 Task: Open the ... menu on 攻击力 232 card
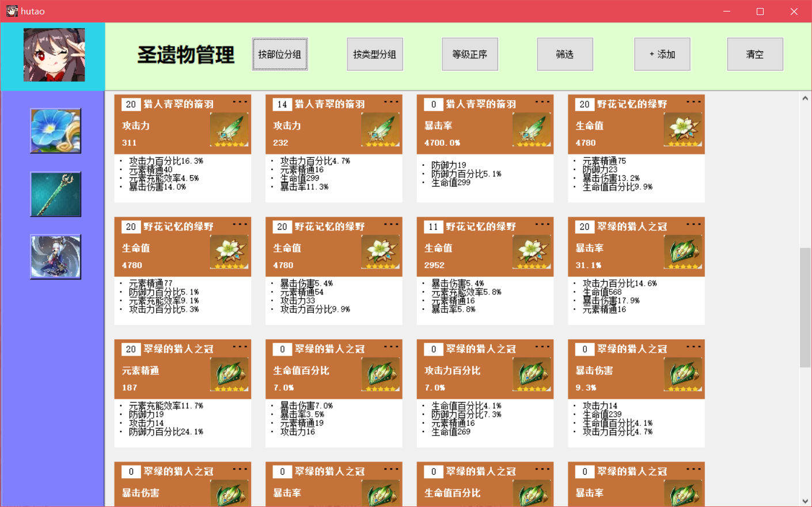click(x=391, y=102)
